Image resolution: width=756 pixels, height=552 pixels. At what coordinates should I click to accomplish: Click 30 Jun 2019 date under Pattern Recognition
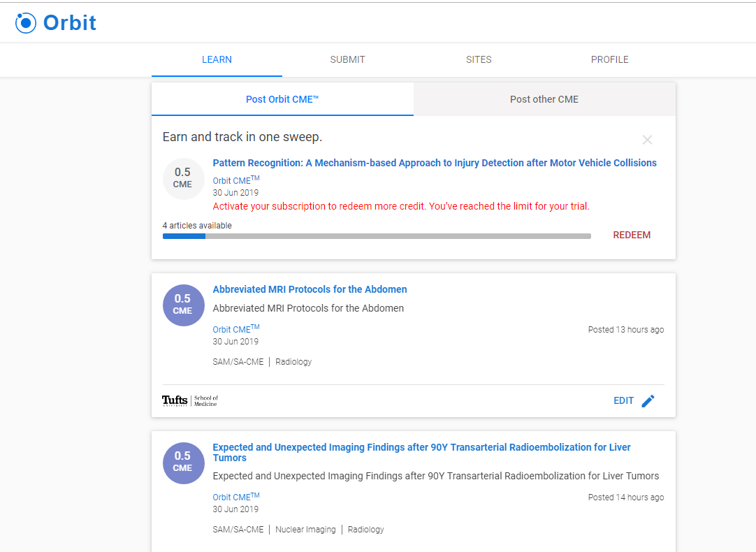(235, 192)
